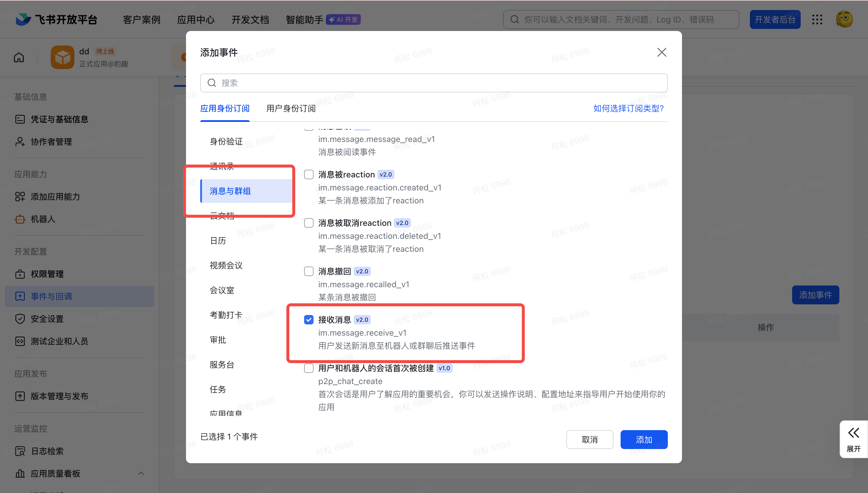Open 开发文档 in top navigation
The image size is (868, 493).
[x=250, y=20]
